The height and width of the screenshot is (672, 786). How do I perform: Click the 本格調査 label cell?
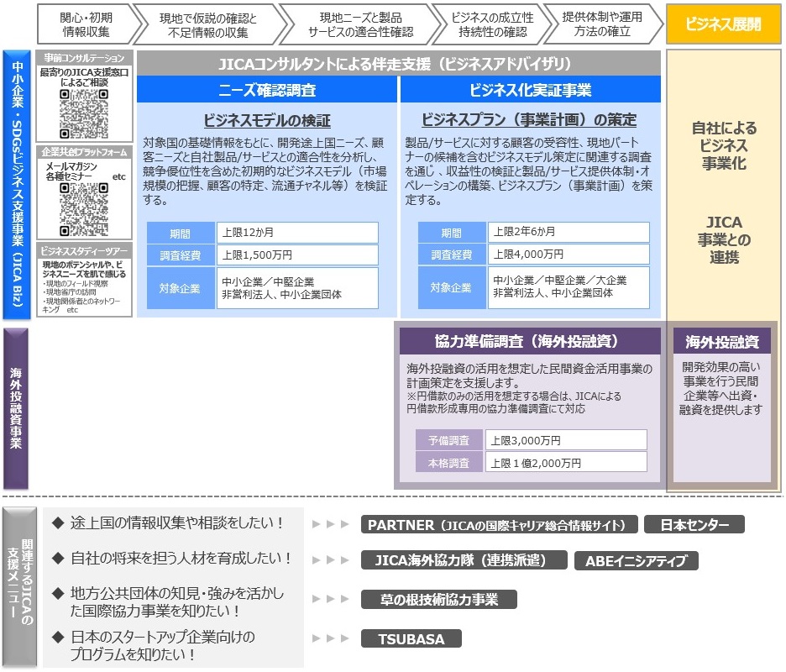tap(448, 462)
